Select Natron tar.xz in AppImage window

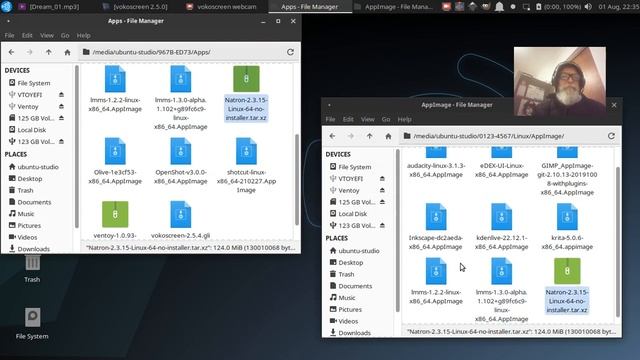[x=567, y=286]
